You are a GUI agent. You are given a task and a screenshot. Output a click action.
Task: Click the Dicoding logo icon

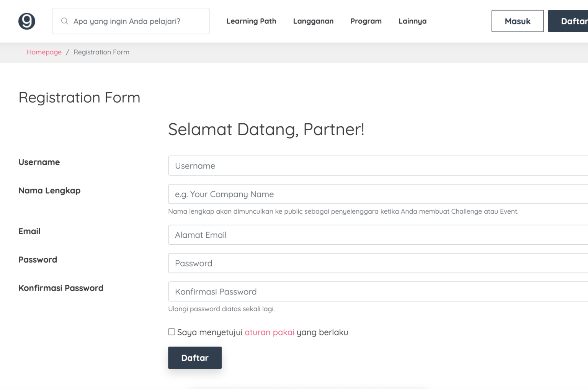[26, 21]
